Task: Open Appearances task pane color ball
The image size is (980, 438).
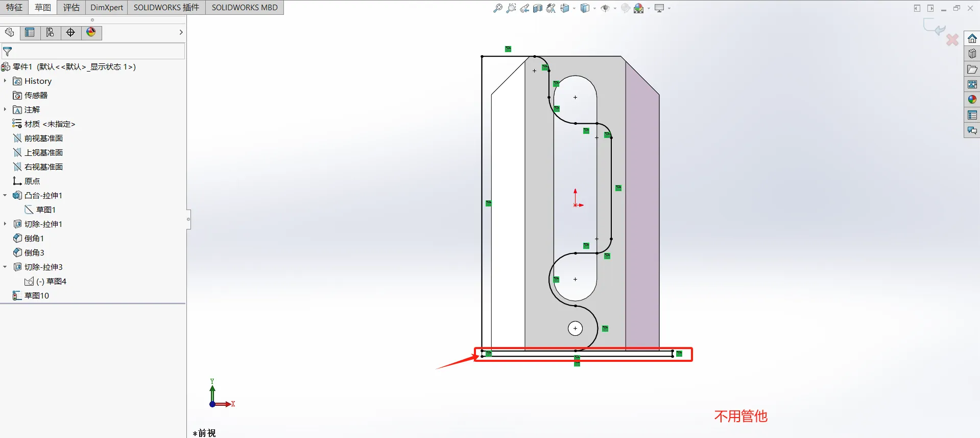Action: click(x=972, y=100)
